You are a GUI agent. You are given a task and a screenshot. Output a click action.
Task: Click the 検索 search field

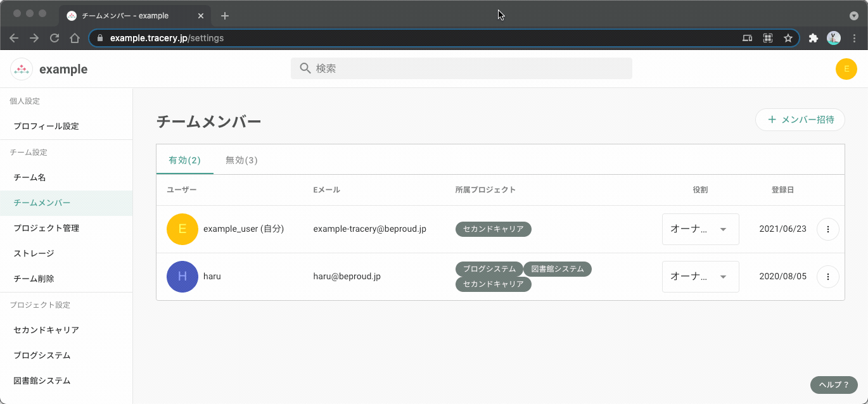(461, 68)
